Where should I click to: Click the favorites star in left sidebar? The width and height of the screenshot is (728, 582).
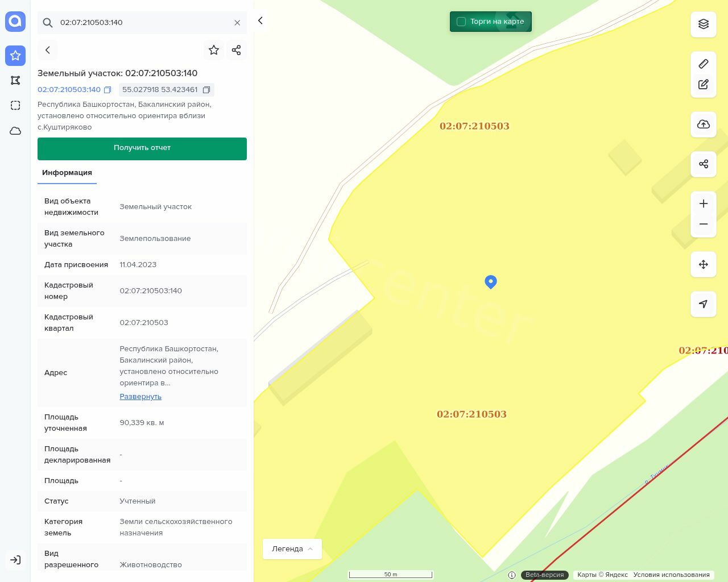pos(15,55)
